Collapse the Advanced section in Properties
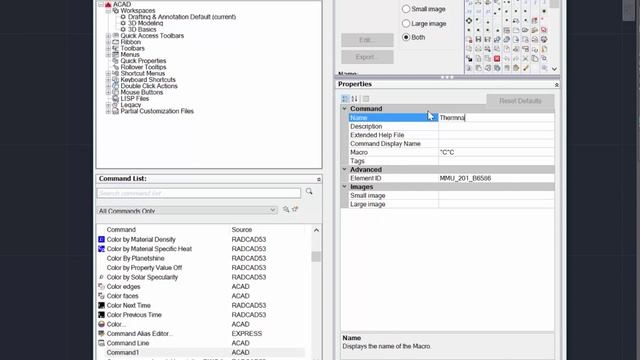 tap(344, 169)
